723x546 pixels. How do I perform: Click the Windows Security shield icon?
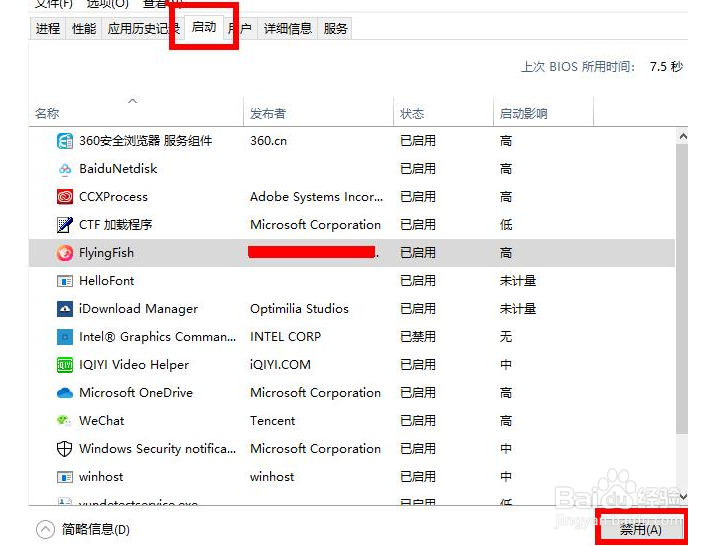65,449
